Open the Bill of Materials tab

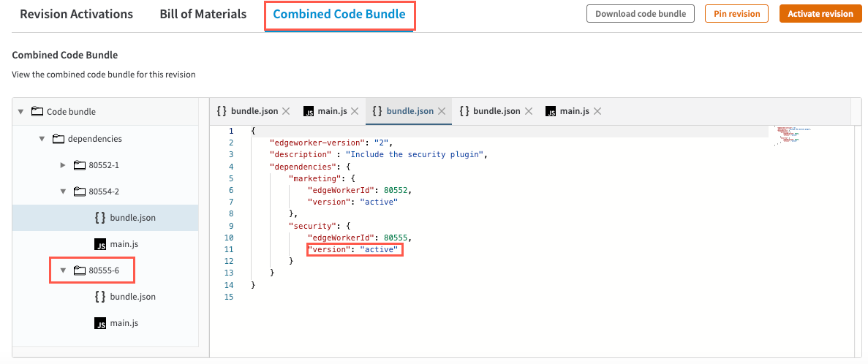click(x=203, y=15)
